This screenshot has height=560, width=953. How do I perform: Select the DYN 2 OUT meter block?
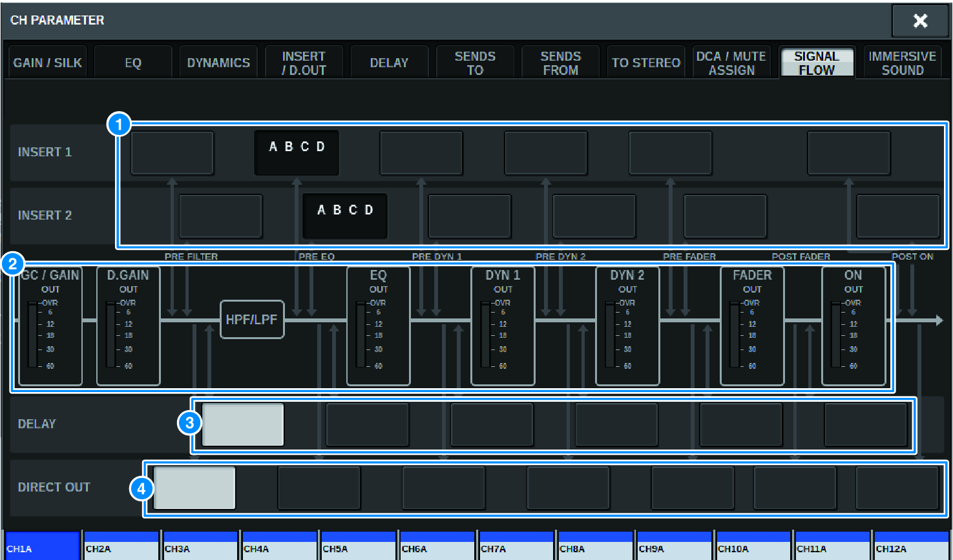point(627,326)
